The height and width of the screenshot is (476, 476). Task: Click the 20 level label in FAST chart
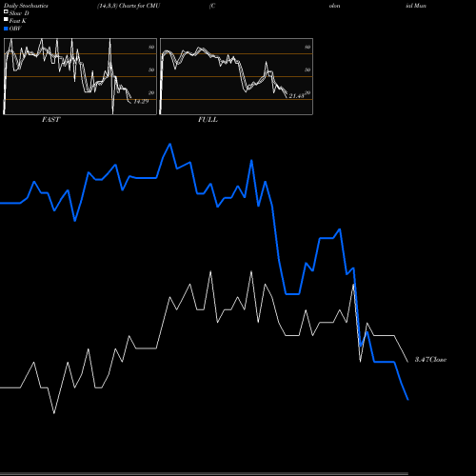[151, 92]
